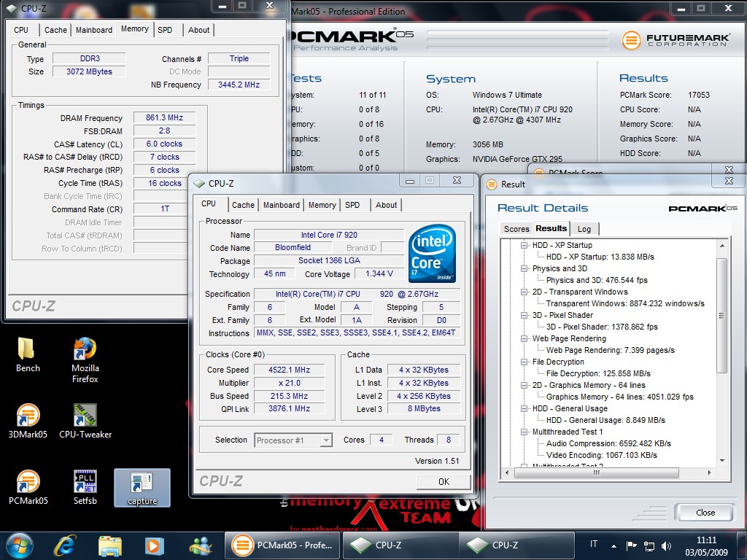Collapse 2D - Graphics Memory node
Viewport: 747px width, 560px height.
click(x=525, y=385)
